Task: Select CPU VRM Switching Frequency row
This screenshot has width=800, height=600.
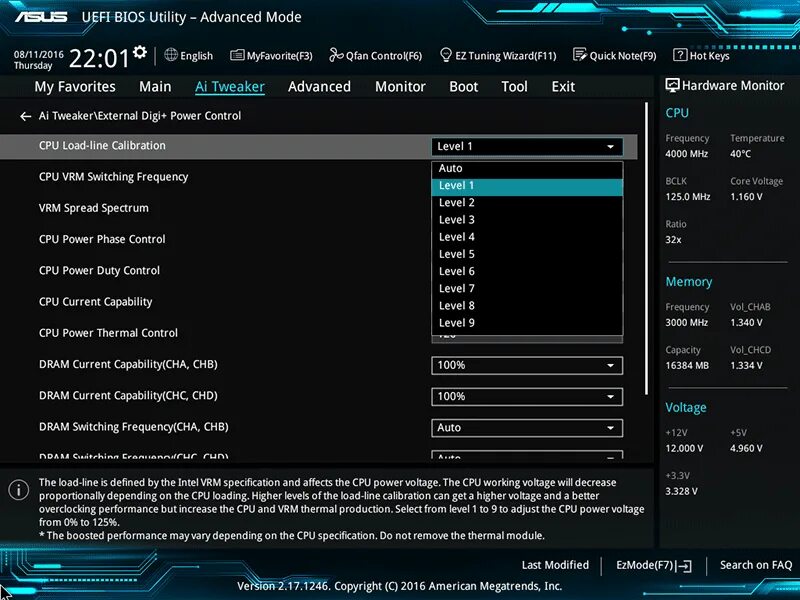Action: (114, 177)
